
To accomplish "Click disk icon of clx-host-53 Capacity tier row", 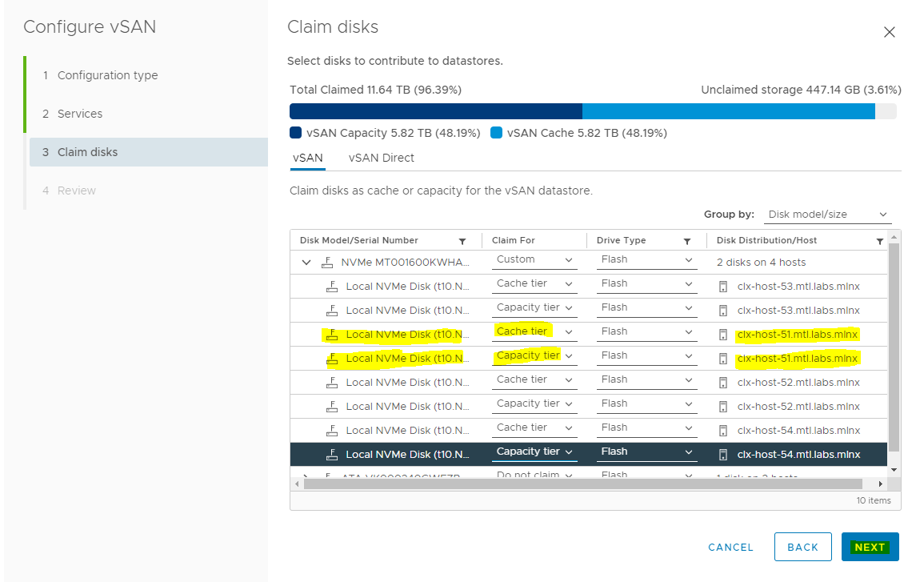I will tap(332, 311).
